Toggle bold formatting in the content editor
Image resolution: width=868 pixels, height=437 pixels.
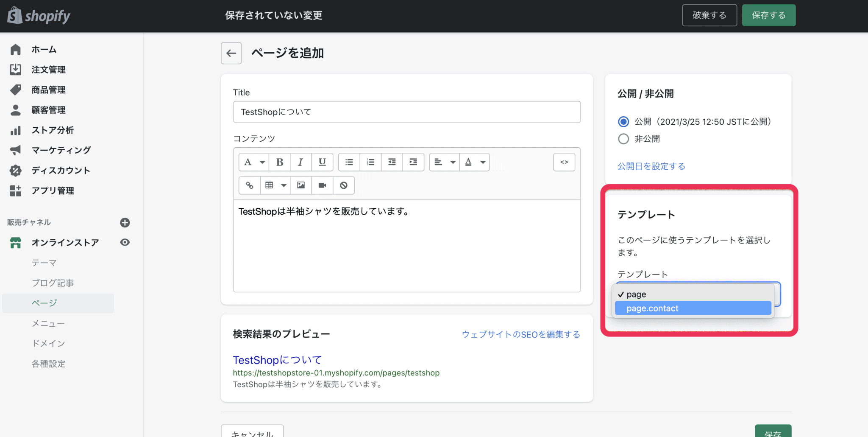click(279, 162)
